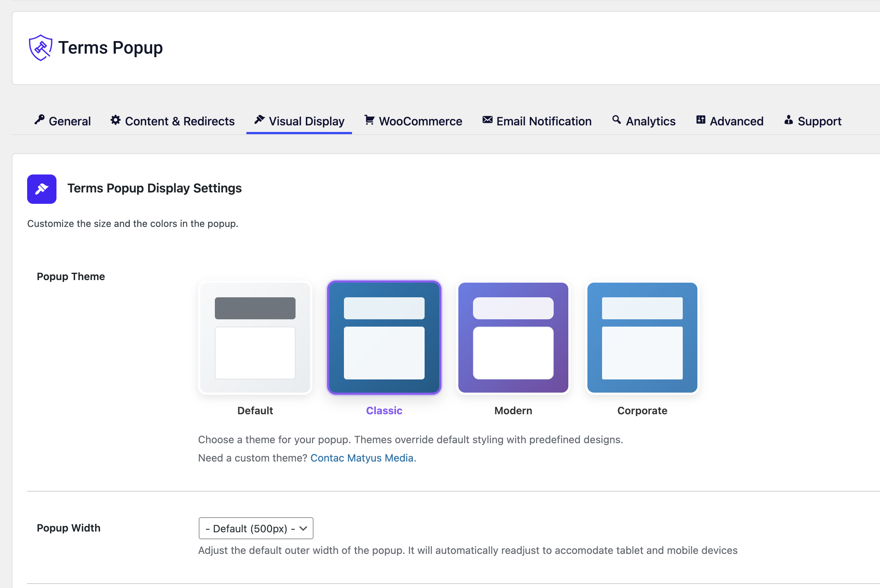Click the person icon beside Support
Image resolution: width=880 pixels, height=588 pixels.
click(788, 120)
